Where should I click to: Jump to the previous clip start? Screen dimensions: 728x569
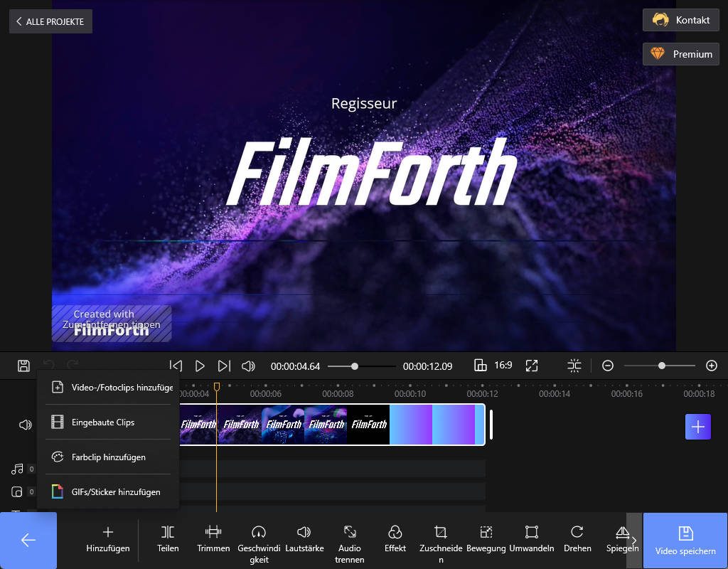tap(176, 366)
